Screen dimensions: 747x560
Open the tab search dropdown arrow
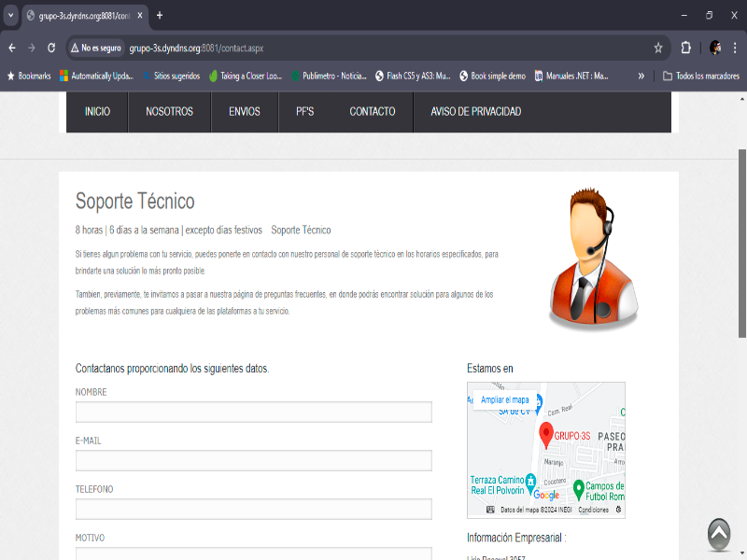coord(10,15)
